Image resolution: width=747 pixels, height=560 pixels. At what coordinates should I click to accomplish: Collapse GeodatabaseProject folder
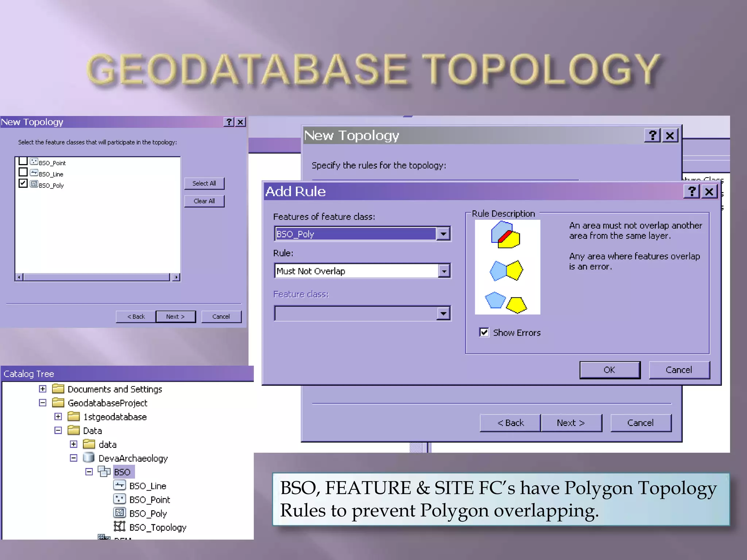pyautogui.click(x=43, y=402)
